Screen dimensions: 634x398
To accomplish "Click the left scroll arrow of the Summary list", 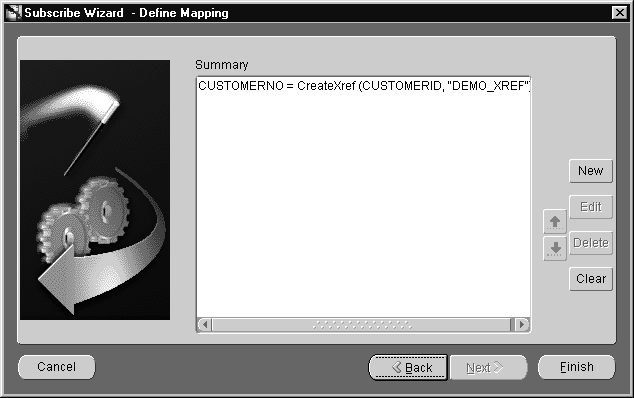I will 205,324.
